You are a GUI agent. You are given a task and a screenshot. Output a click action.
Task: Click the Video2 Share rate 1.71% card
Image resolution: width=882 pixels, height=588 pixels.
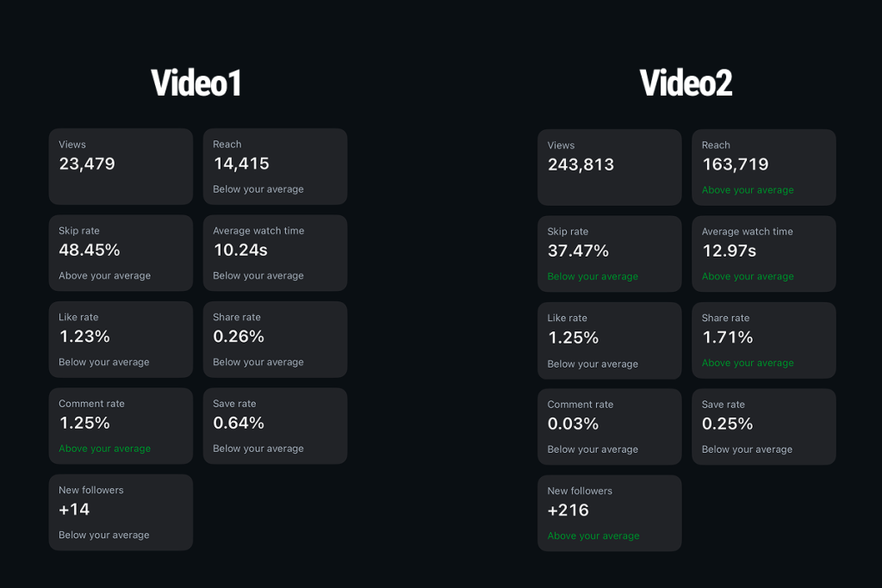(x=764, y=341)
